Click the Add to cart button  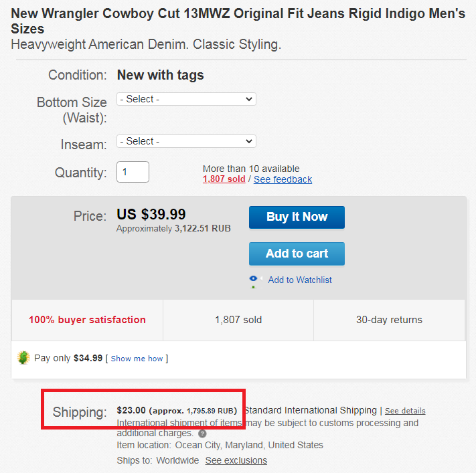click(x=297, y=254)
